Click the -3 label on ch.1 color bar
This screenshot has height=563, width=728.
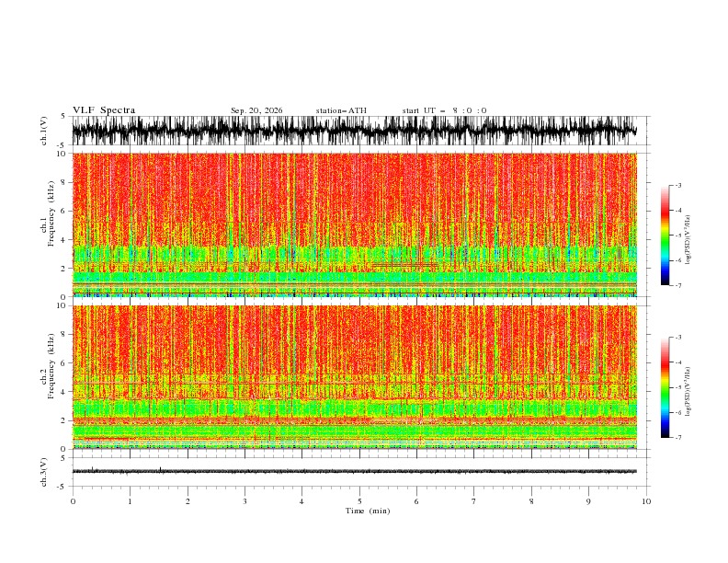tap(677, 185)
